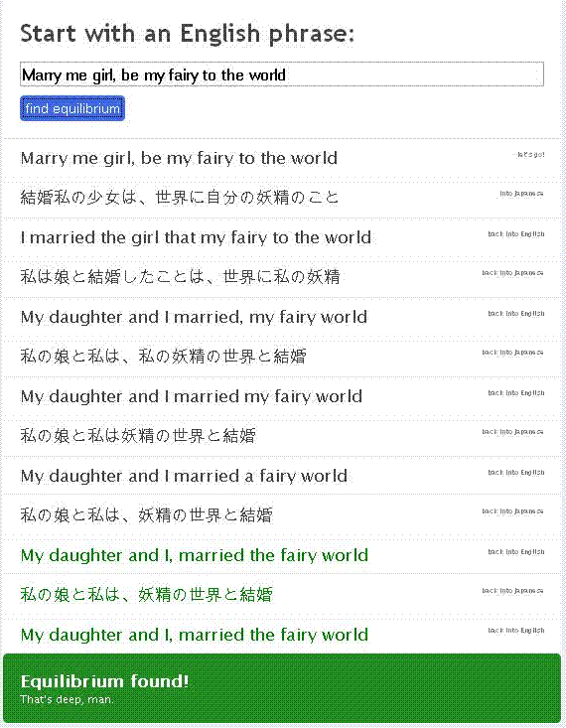Click the "let's go!" label

pyautogui.click(x=531, y=155)
